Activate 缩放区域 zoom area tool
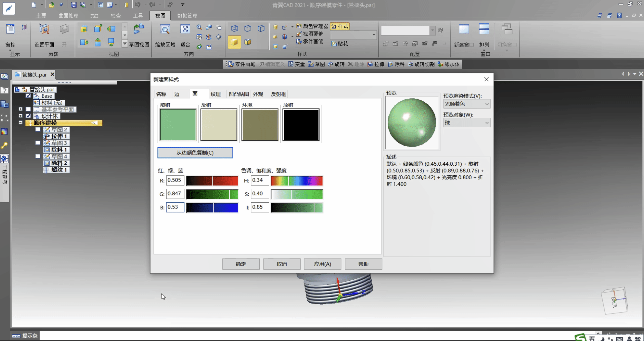The image size is (644, 341). click(x=165, y=29)
